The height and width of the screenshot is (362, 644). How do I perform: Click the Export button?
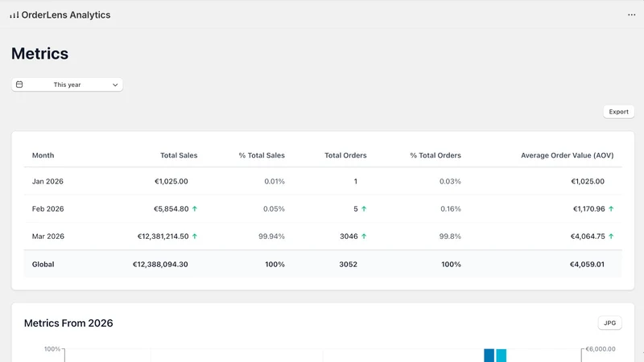[x=618, y=112]
